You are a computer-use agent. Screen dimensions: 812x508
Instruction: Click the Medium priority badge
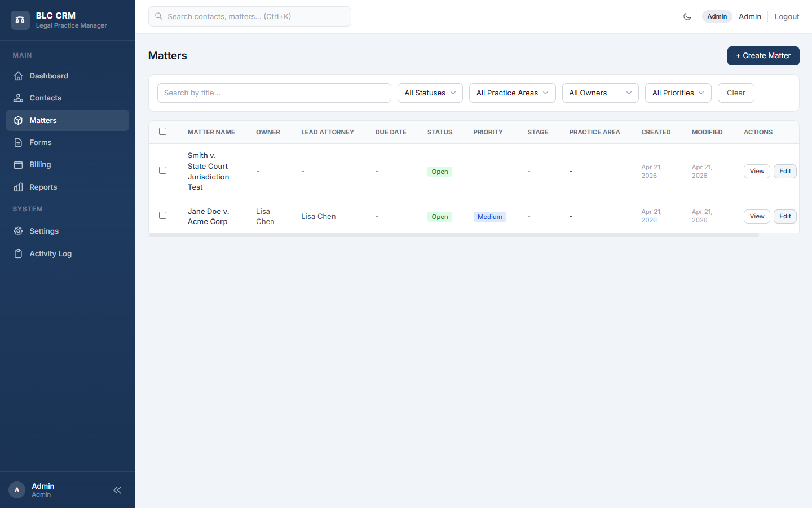pyautogui.click(x=489, y=217)
